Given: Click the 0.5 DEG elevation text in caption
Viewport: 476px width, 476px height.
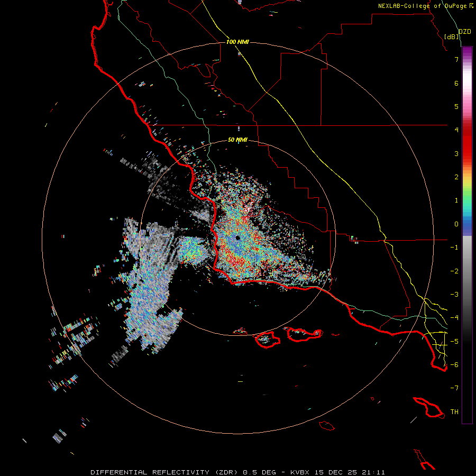Looking at the screenshot, I should pyautogui.click(x=259, y=472).
